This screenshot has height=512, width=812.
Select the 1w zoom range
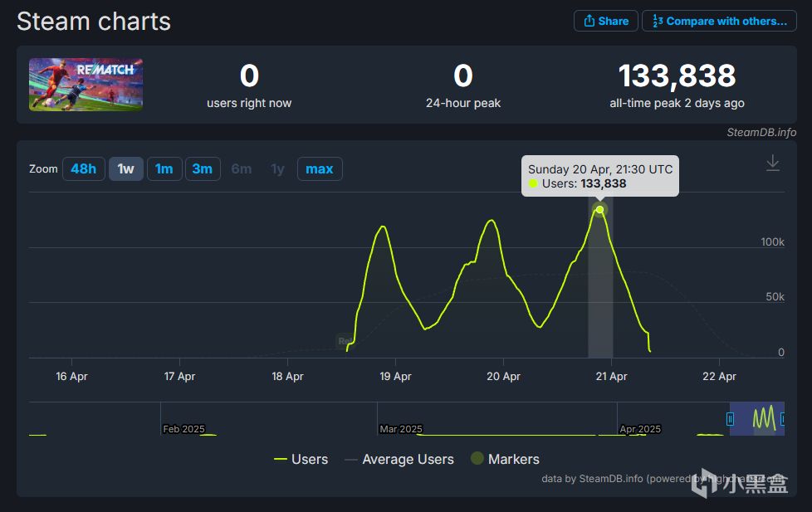point(126,168)
